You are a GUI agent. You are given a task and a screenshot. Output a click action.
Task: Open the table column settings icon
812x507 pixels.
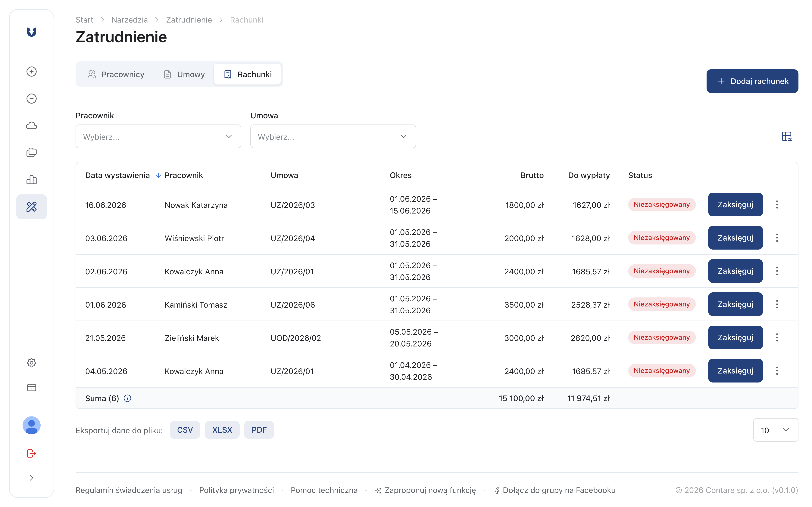[x=786, y=137]
